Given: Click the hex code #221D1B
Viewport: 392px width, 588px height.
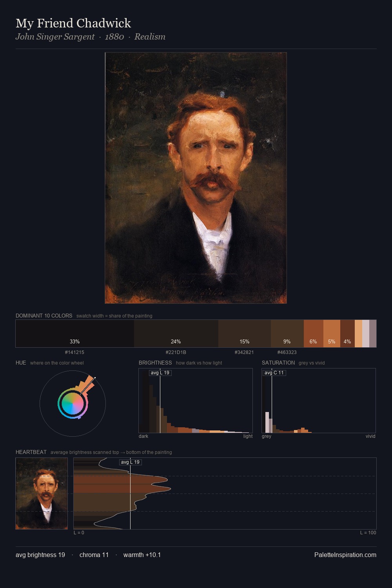Looking at the screenshot, I should pos(176,352).
